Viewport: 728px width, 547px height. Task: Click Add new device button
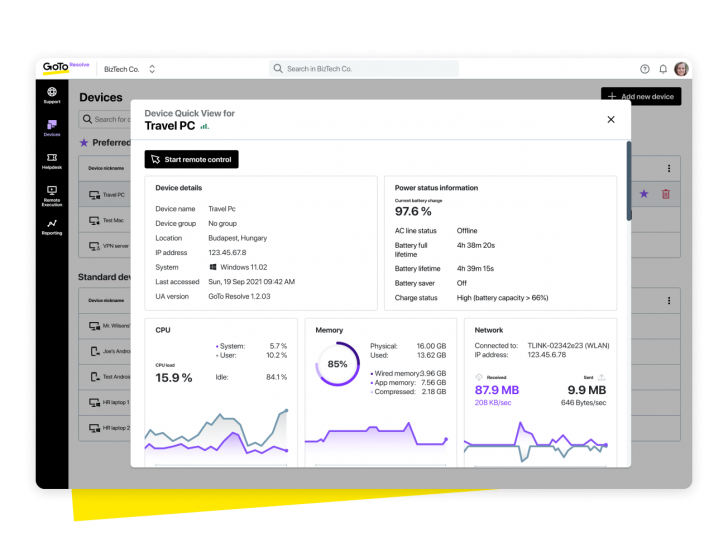click(641, 96)
